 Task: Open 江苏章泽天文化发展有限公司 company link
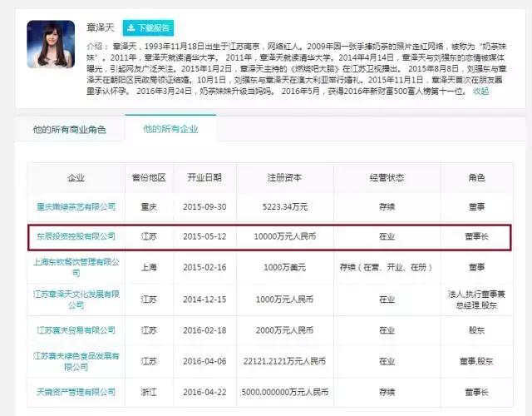tap(76, 296)
